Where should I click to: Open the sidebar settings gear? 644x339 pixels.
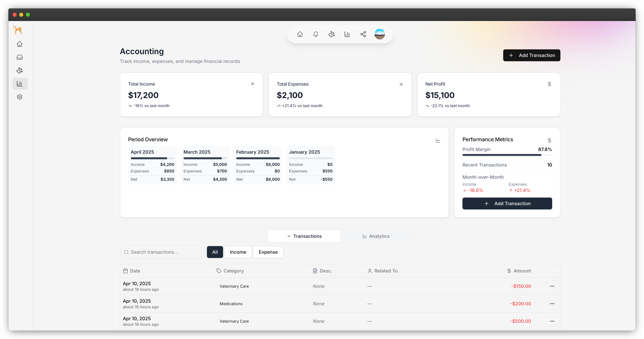pos(19,97)
